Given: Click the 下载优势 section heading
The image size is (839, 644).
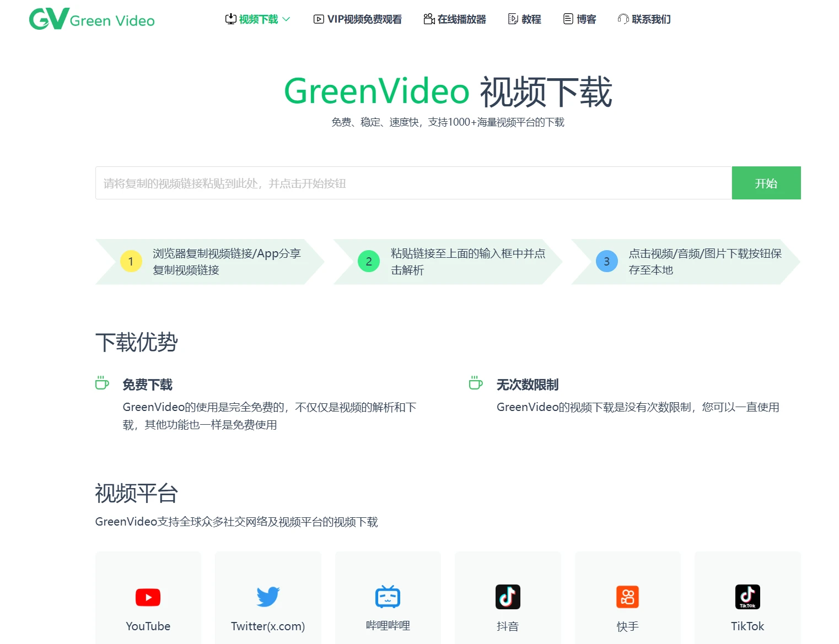Looking at the screenshot, I should [x=137, y=342].
